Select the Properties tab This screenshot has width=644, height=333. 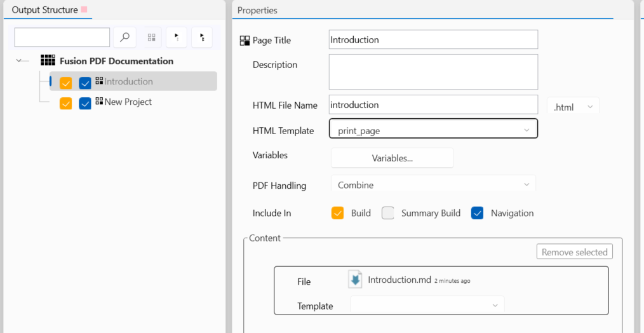[x=257, y=10]
